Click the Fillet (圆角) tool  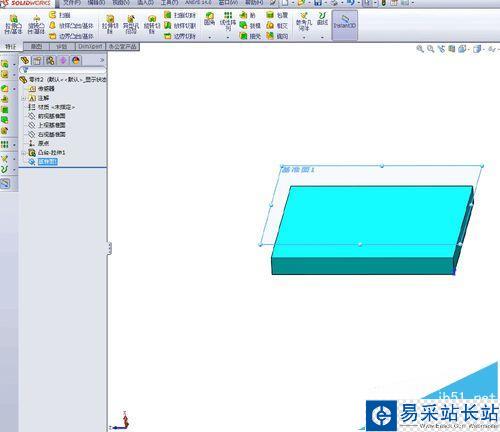pos(209,19)
